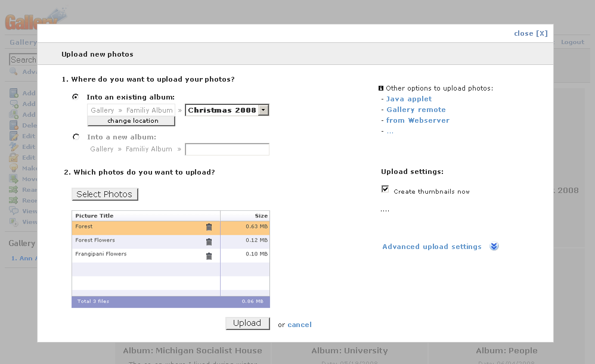The width and height of the screenshot is (595, 364).
Task: Cancel the upload via cancel link
Action: (x=299, y=325)
